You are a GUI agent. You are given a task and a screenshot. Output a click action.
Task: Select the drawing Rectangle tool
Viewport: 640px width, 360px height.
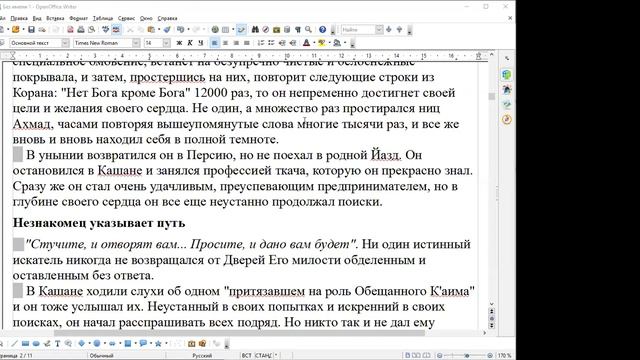click(x=25, y=344)
